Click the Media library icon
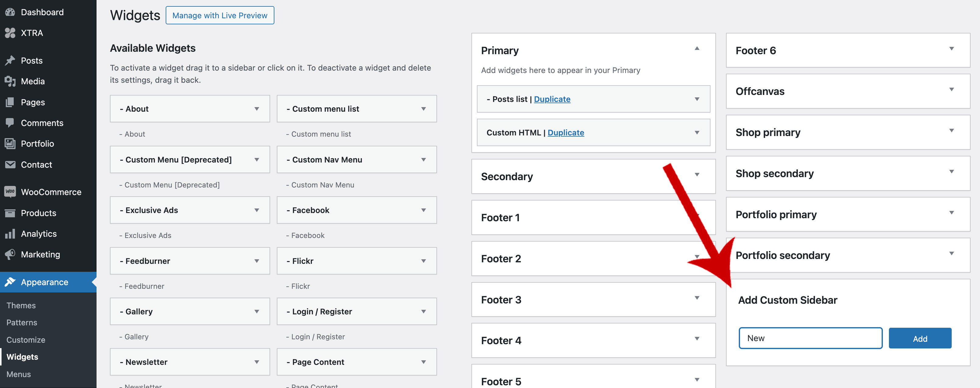The image size is (980, 388). click(10, 81)
